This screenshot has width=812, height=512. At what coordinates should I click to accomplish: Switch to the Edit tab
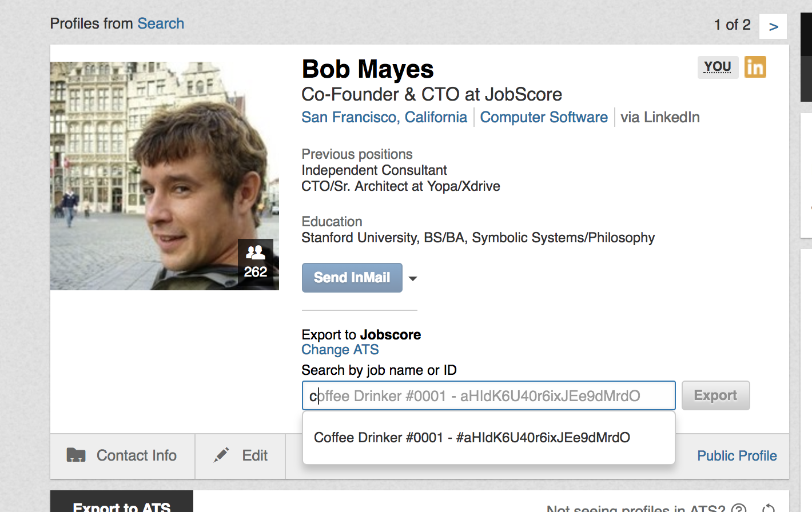[x=240, y=455]
